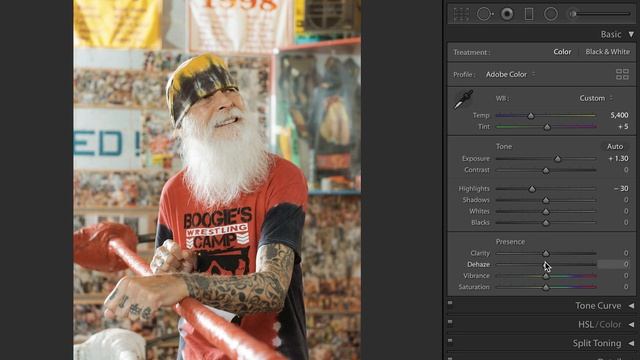Click the Contrast slider handle
This screenshot has height=360, width=640.
point(546,170)
